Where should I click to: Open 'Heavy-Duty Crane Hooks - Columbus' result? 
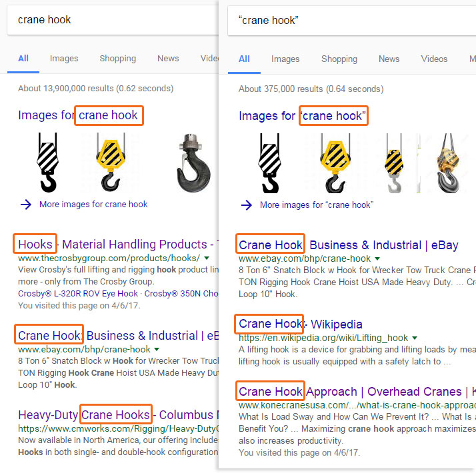pos(118,415)
